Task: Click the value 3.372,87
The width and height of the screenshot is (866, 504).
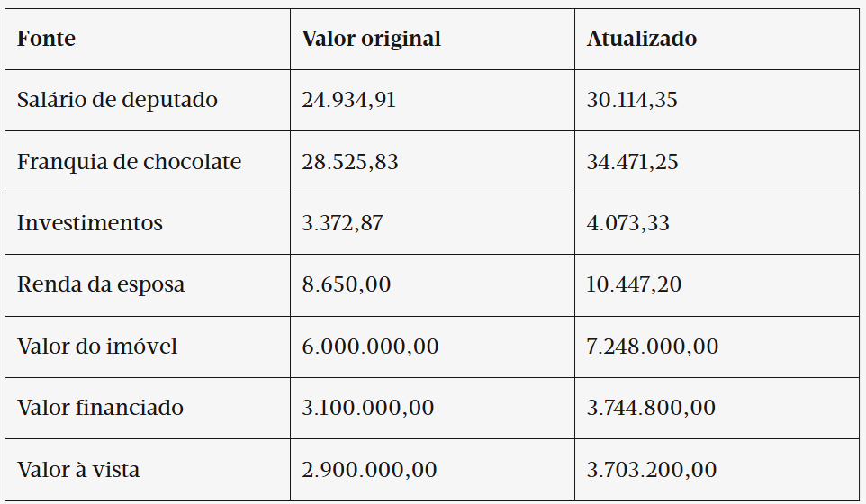Action: coord(342,223)
